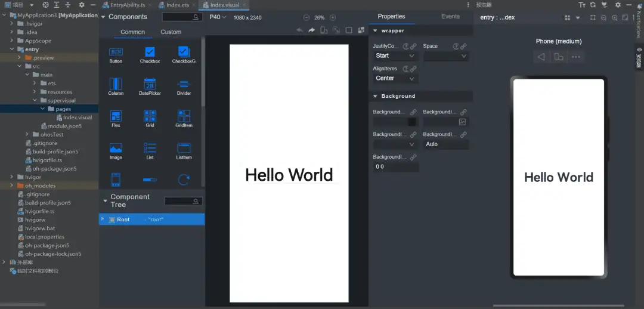Switch to Custom components tab
644x309 pixels.
click(x=171, y=32)
